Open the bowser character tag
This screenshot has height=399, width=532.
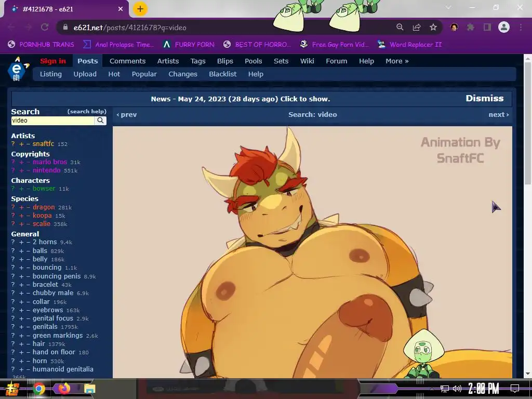click(44, 188)
